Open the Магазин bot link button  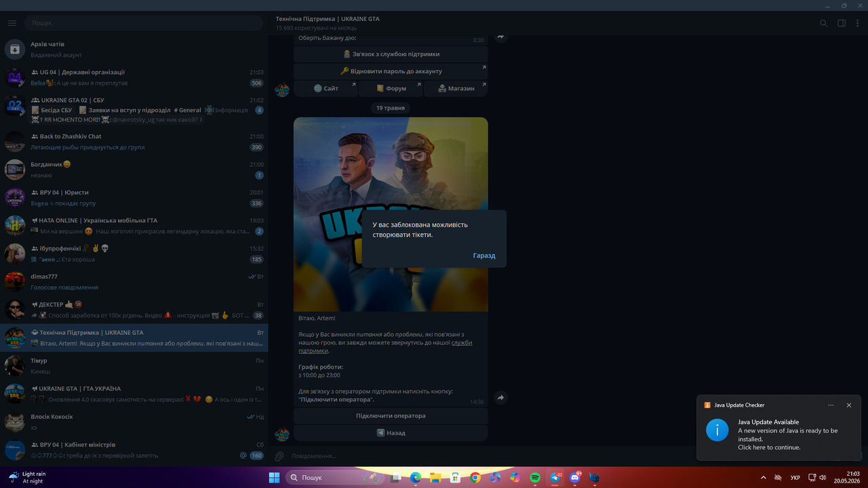[x=456, y=88]
